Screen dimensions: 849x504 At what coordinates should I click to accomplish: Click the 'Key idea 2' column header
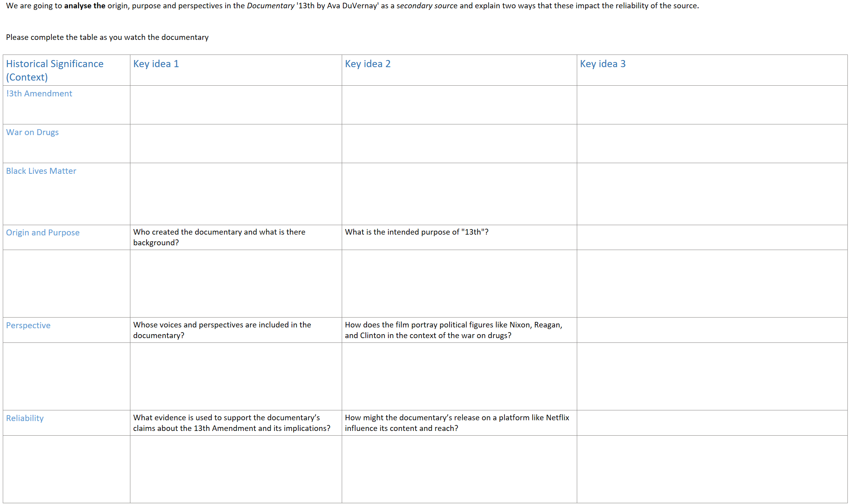367,64
